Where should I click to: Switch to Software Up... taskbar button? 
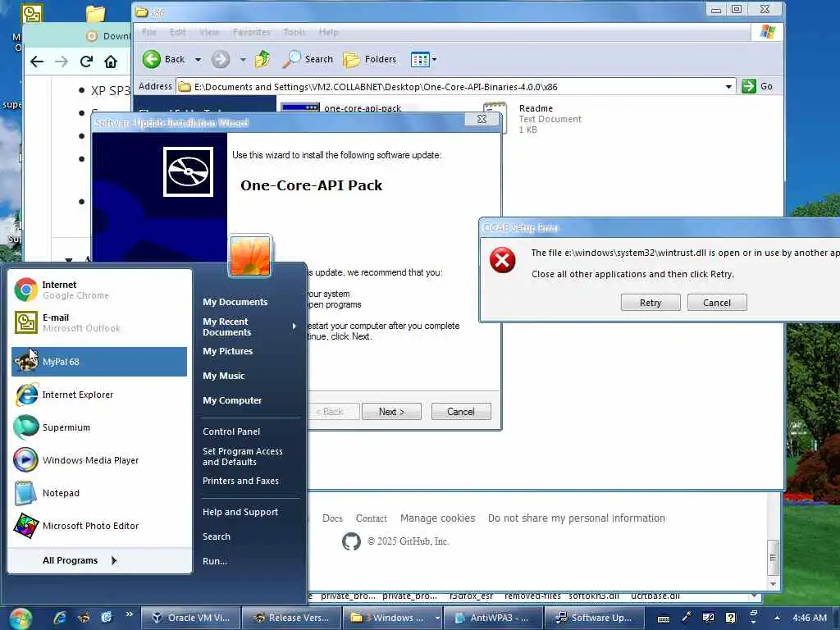click(x=594, y=618)
